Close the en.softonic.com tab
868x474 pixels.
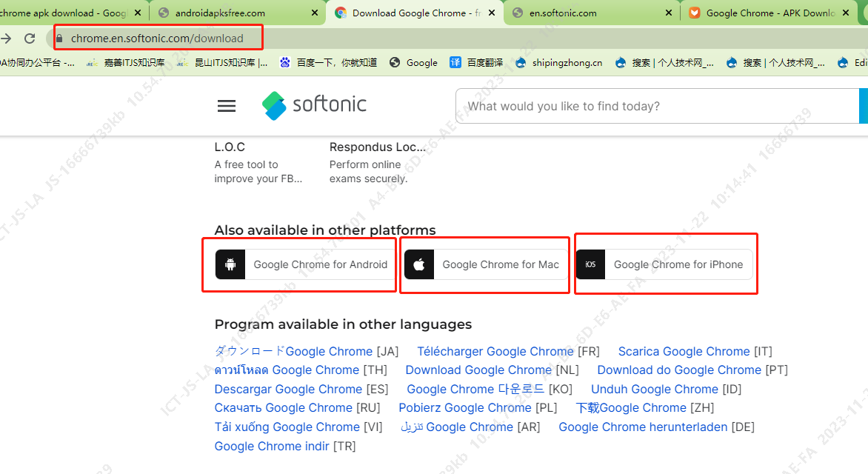pyautogui.click(x=669, y=13)
